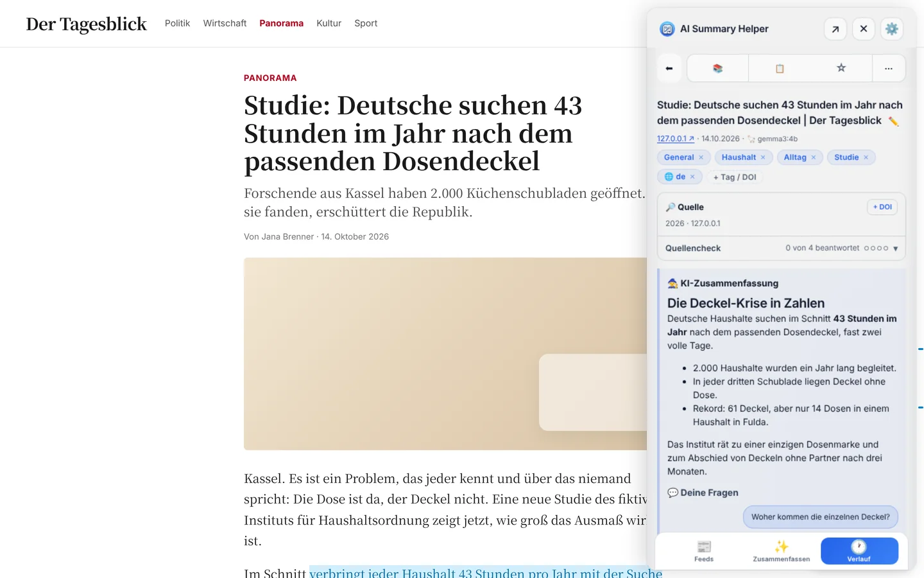Click the Die Deckel-Krise in Zahlen heading

(x=746, y=303)
